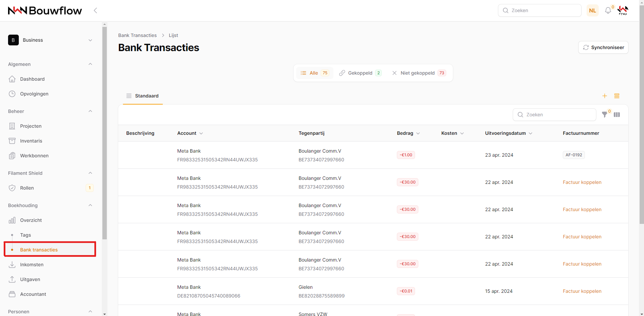The width and height of the screenshot is (644, 316).
Task: Open the table filter funnel icon
Action: click(x=604, y=115)
